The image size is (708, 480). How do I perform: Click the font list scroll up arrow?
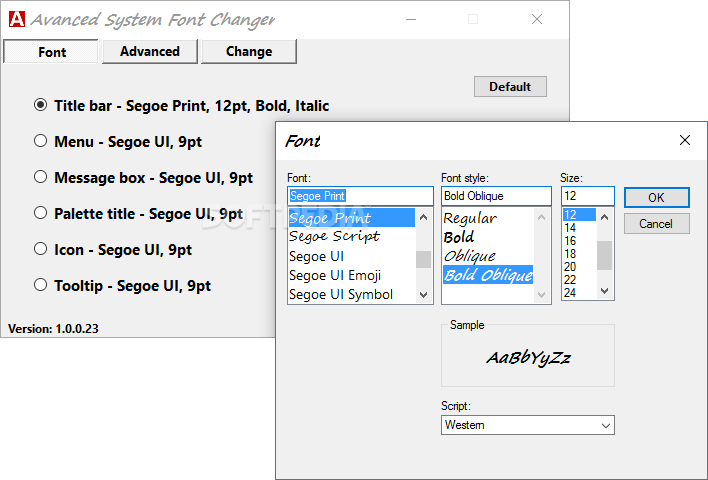click(x=424, y=217)
